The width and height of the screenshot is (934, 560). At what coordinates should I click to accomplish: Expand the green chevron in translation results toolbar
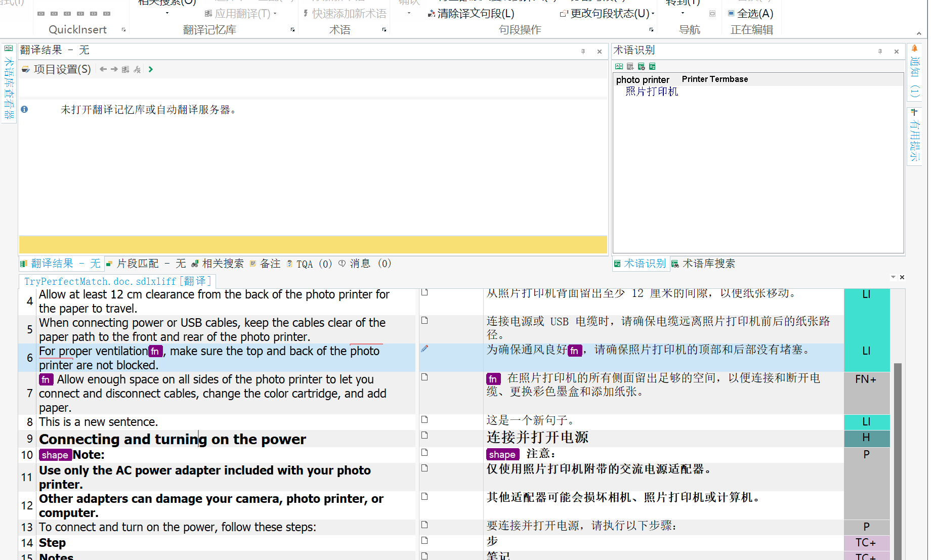click(x=150, y=69)
